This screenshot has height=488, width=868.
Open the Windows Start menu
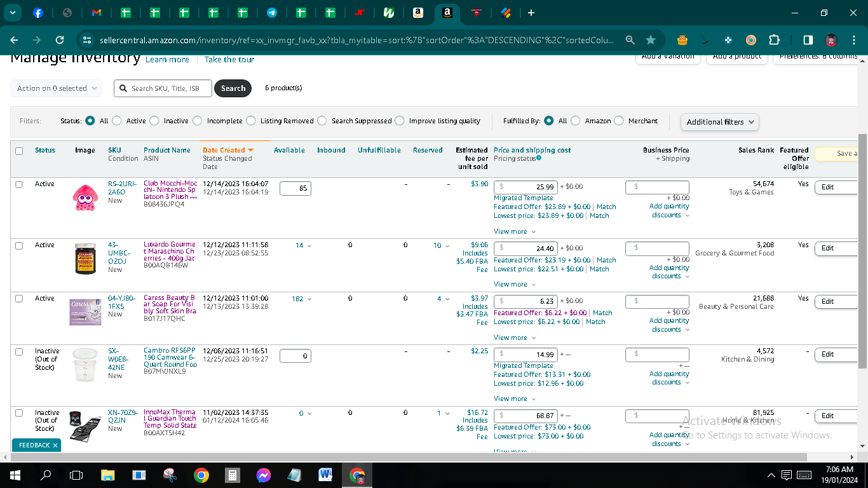pyautogui.click(x=15, y=475)
